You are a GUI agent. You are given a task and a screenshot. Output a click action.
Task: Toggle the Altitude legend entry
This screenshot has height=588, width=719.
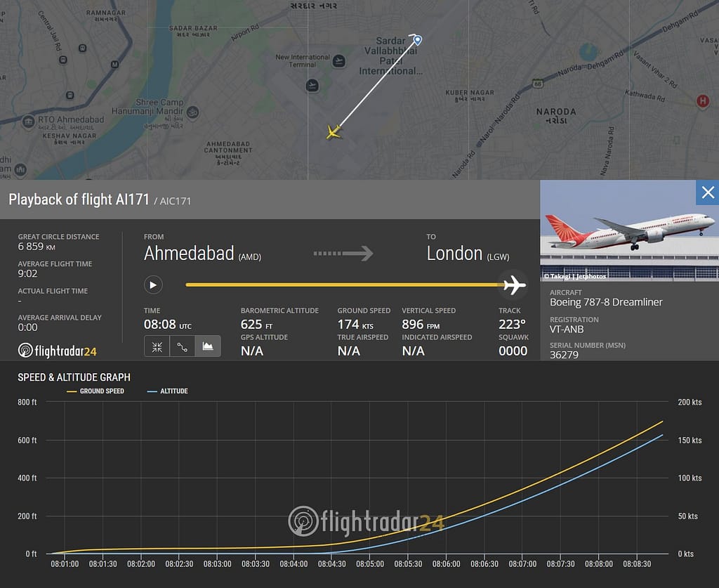click(x=167, y=391)
